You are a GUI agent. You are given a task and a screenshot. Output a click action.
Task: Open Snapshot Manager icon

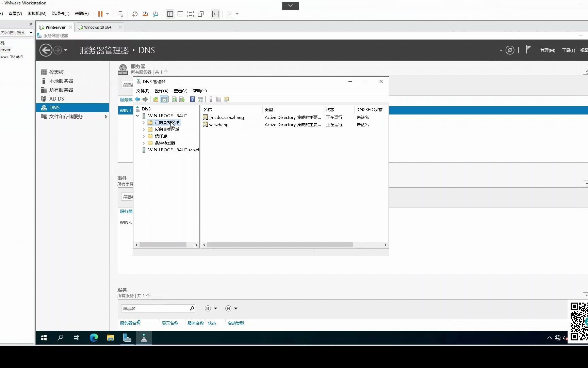156,14
